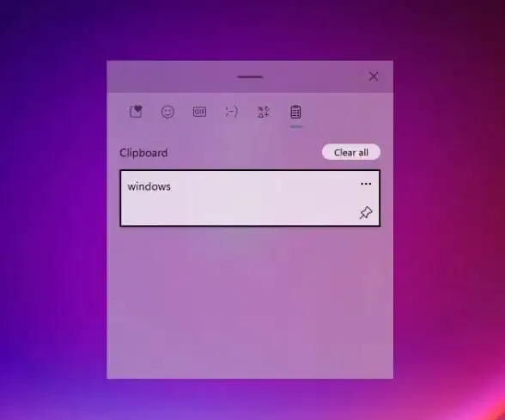Close the emoji panel with X
505x420 pixels.
[x=374, y=76]
